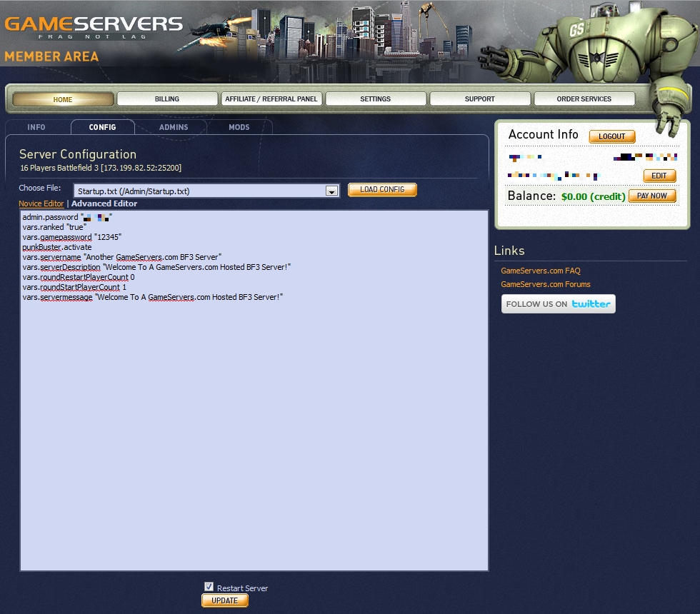700x614 pixels.
Task: Click the vars.roundRestartPlayerCount 0 line
Action: 79,277
